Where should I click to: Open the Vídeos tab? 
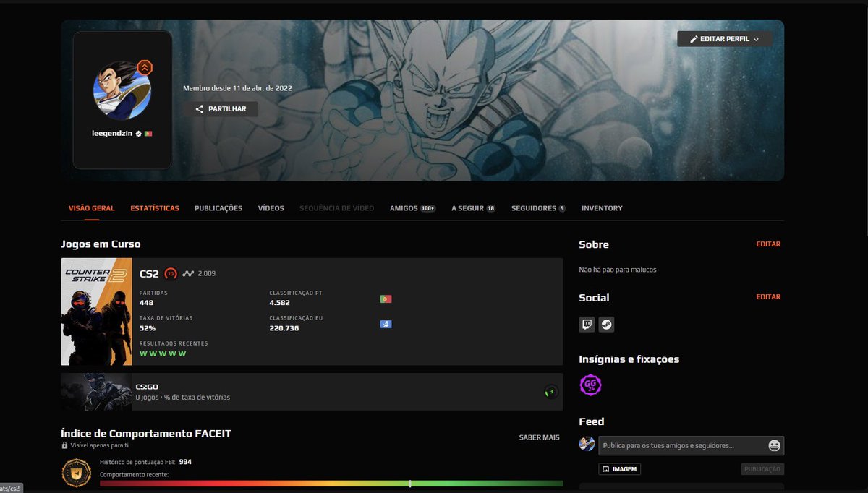click(271, 208)
